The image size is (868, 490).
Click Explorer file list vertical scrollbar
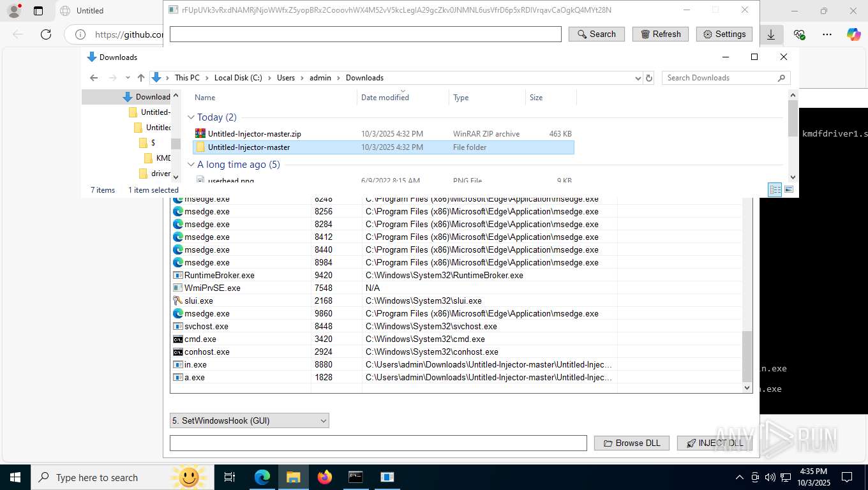(793, 119)
